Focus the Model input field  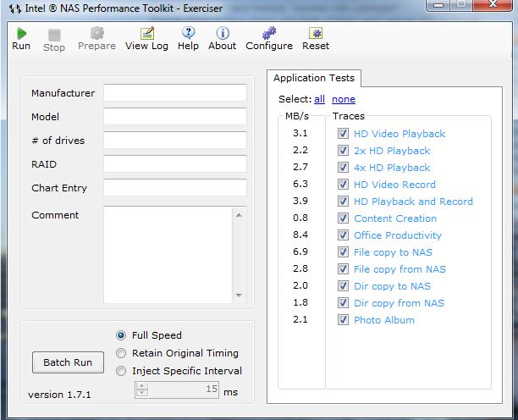175,116
